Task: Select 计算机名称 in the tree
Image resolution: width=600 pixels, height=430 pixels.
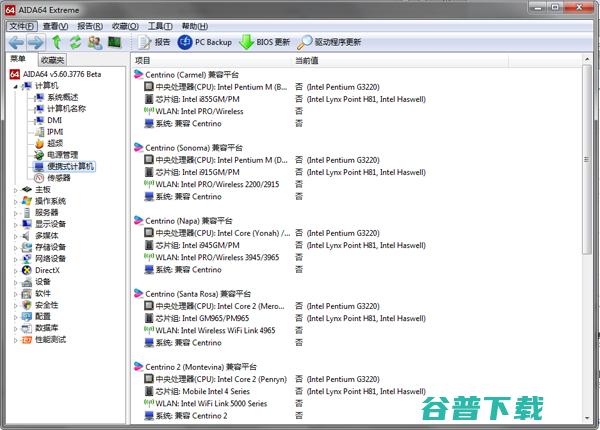Action: tap(67, 109)
